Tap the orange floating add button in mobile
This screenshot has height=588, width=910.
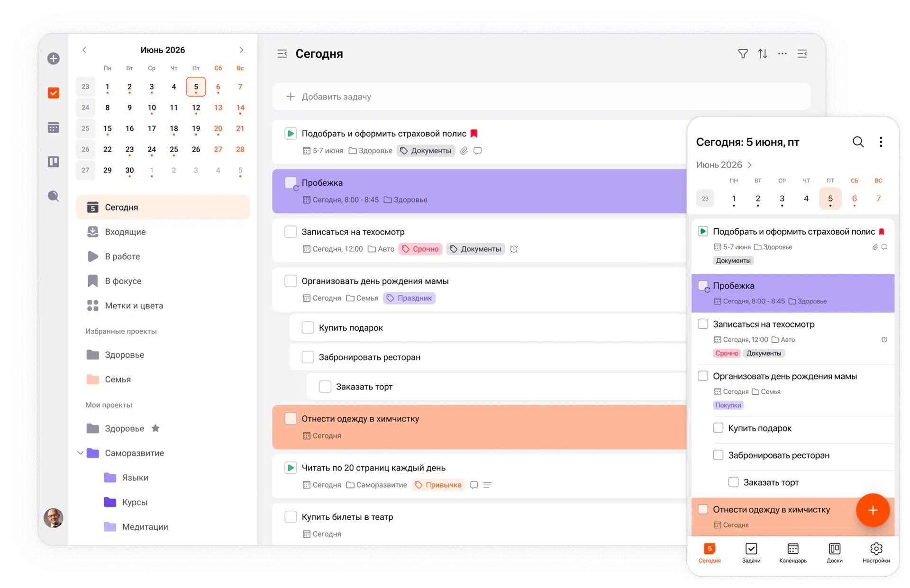(x=873, y=510)
